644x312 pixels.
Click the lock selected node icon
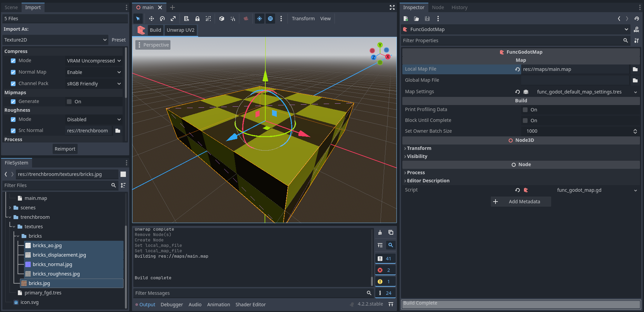197,19
